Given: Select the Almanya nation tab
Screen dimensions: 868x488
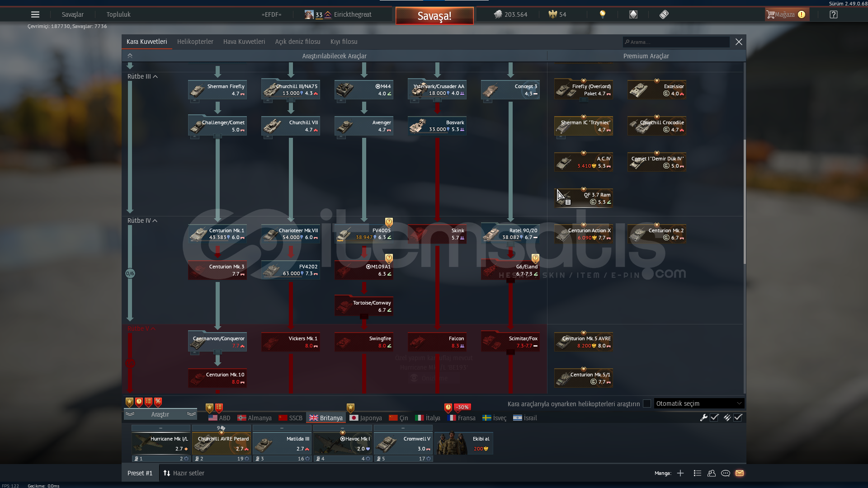Looking at the screenshot, I should click(255, 418).
